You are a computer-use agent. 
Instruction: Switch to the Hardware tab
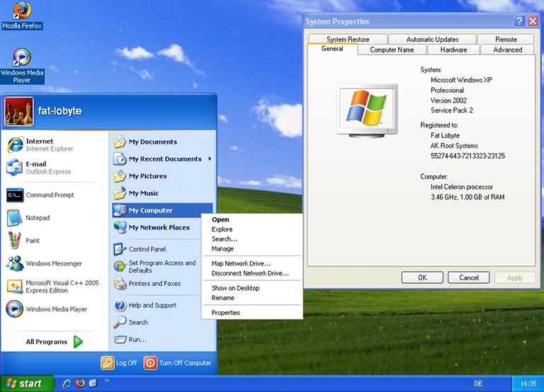tap(453, 50)
